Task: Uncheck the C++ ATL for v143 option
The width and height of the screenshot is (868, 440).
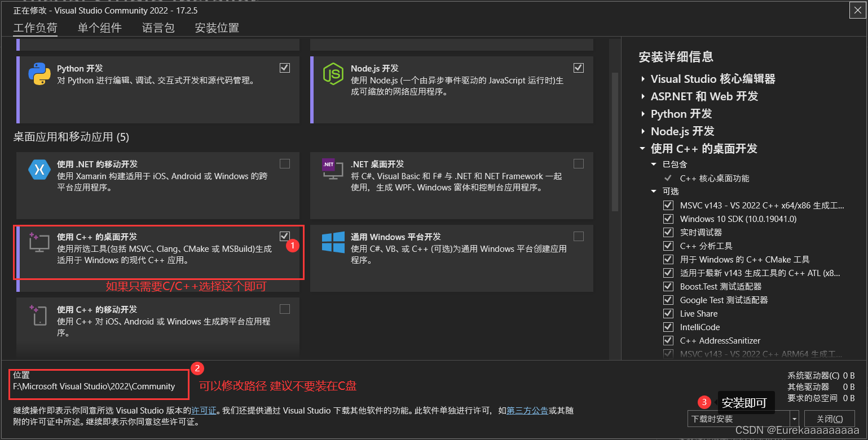Action: [668, 273]
